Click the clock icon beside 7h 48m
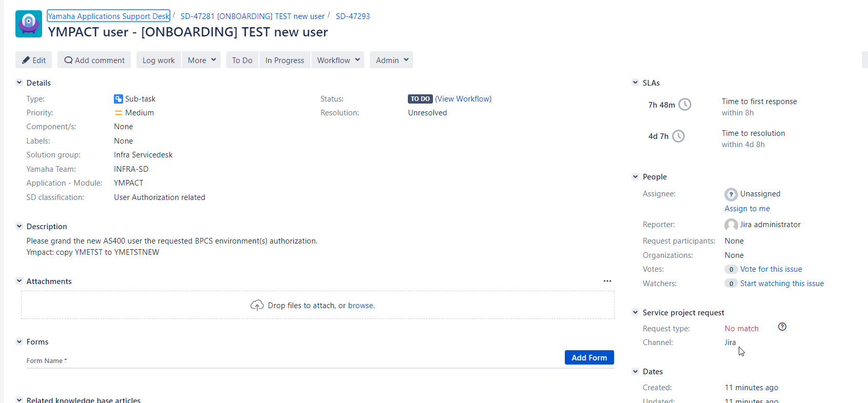 point(685,105)
